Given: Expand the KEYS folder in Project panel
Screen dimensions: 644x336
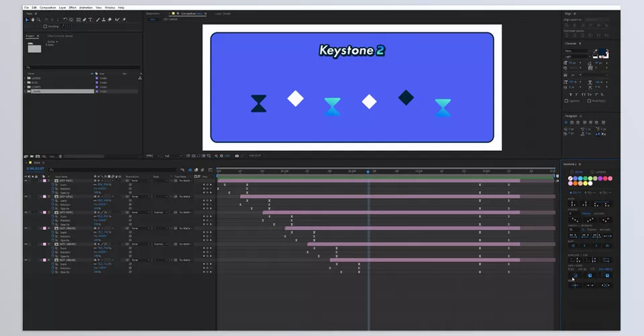Looking at the screenshot, I should click(25, 82).
